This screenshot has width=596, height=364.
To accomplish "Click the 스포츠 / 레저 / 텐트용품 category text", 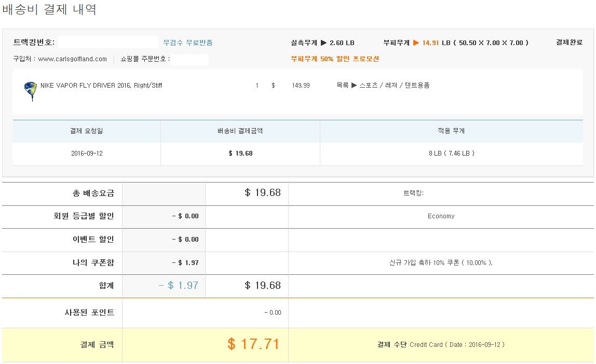I will tap(395, 86).
